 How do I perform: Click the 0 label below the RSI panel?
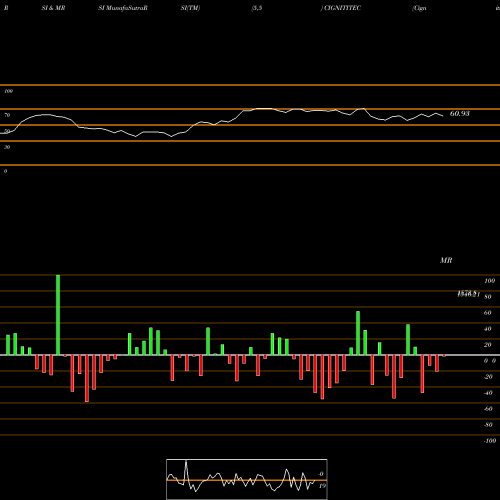click(5, 171)
